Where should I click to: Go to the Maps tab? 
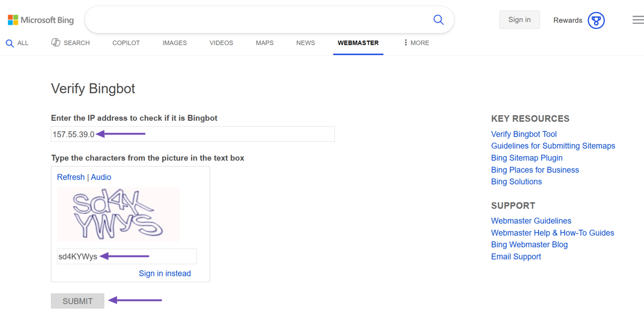(264, 43)
